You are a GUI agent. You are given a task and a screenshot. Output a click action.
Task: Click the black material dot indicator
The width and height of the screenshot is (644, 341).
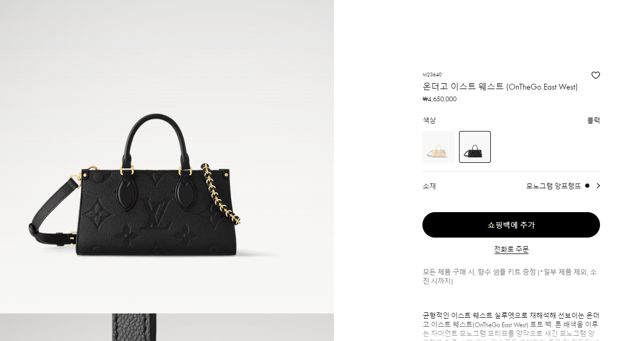[x=587, y=186]
